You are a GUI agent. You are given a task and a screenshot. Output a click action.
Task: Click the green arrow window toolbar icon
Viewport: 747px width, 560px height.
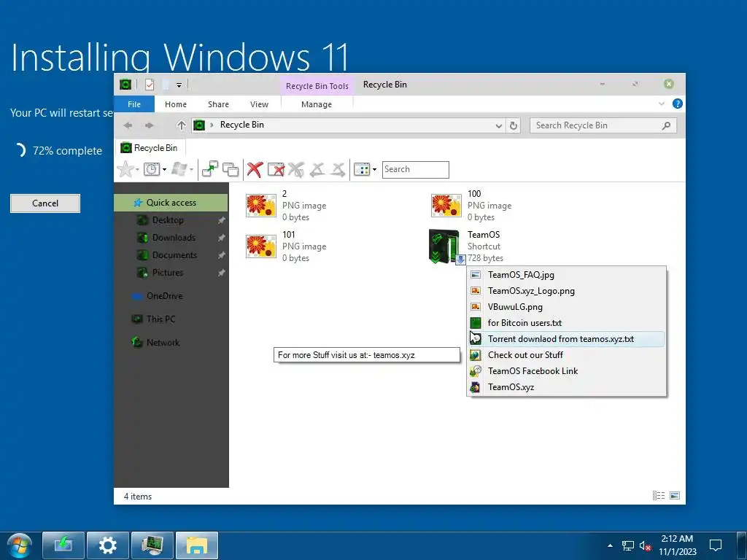point(209,169)
